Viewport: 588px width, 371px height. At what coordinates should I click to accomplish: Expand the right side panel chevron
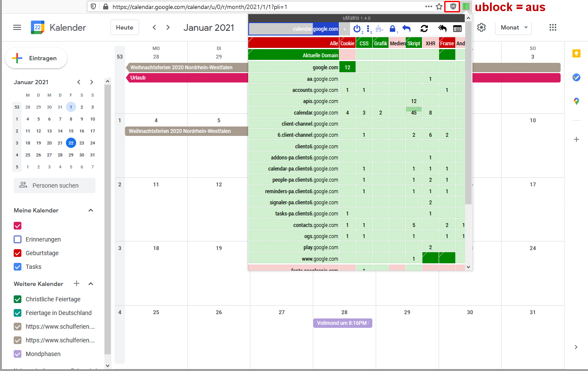(576, 347)
